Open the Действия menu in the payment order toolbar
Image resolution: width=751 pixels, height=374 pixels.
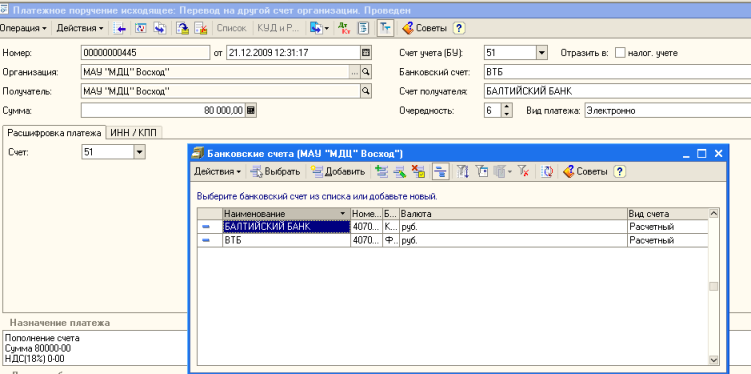[x=80, y=28]
